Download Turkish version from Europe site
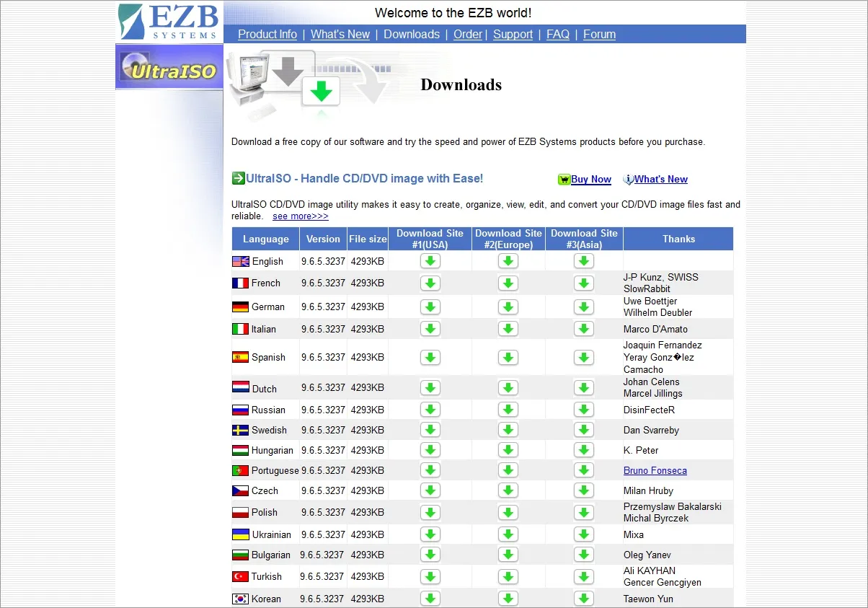The image size is (868, 608). tap(508, 576)
